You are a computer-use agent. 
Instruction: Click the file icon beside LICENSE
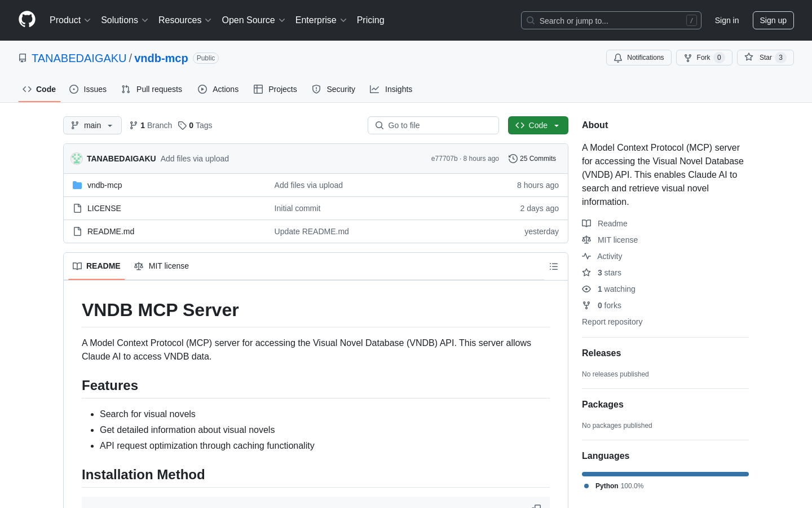coord(77,208)
